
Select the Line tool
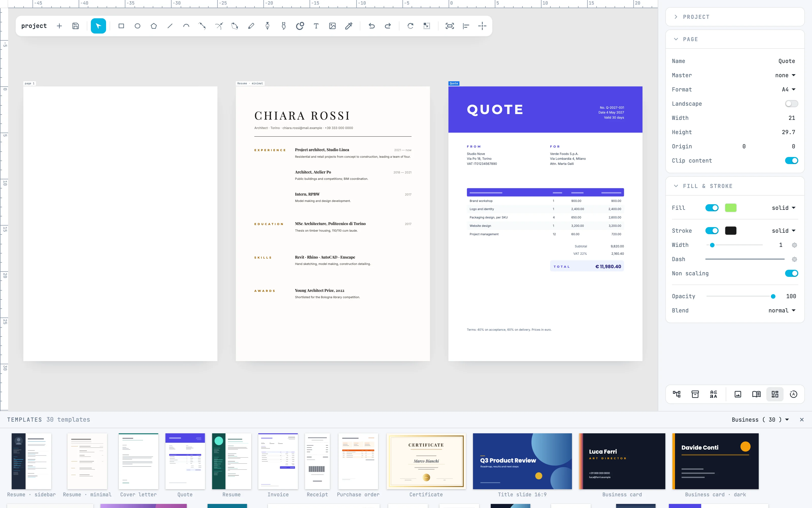click(170, 26)
